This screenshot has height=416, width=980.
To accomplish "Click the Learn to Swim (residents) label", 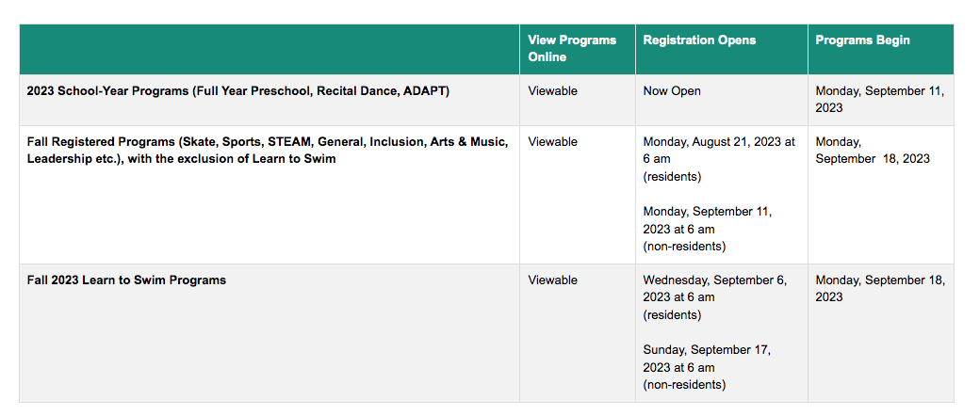I will pos(672,315).
